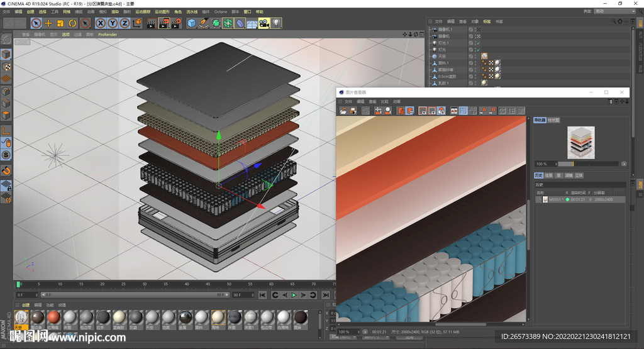Click the Picture Viewer save image icon
The image size is (644, 349).
tap(353, 111)
